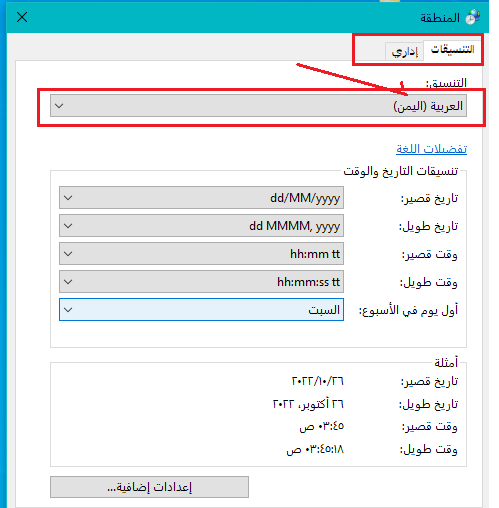Open the العربية (اليمن) format dropdown
Screen dimensions: 499x508
[x=258, y=106]
